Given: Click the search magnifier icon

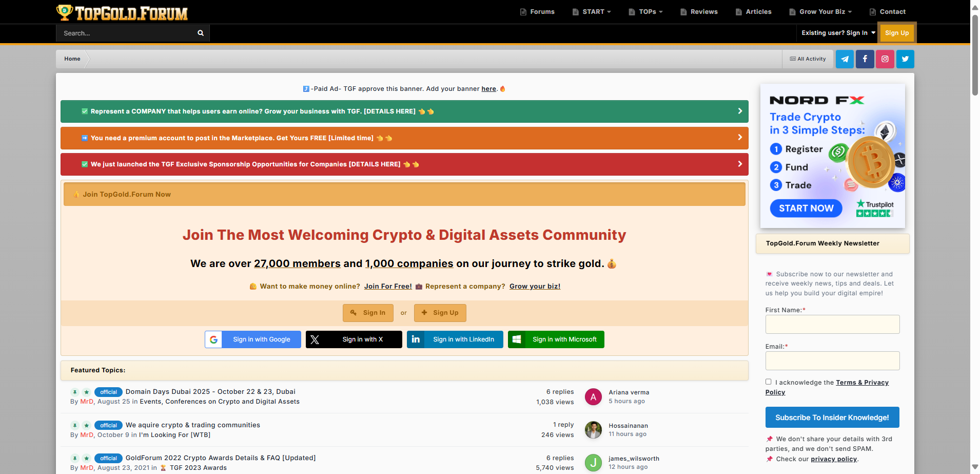Looking at the screenshot, I should (x=201, y=33).
